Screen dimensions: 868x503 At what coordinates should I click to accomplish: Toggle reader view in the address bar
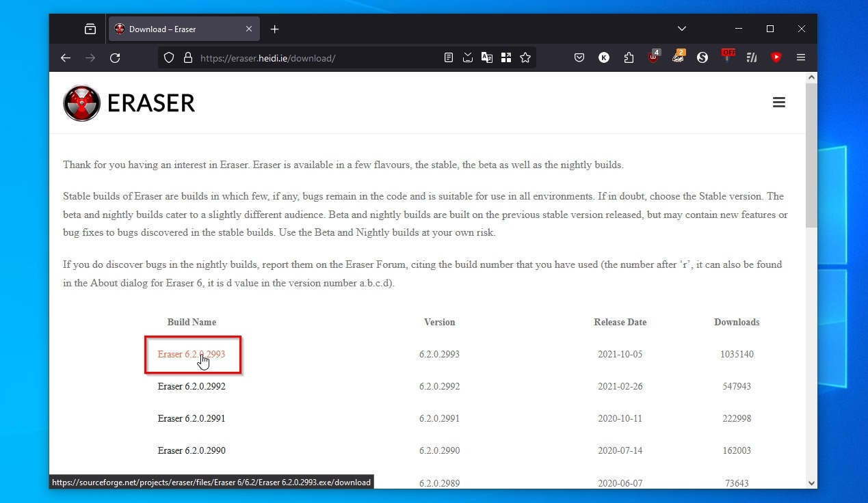(449, 58)
